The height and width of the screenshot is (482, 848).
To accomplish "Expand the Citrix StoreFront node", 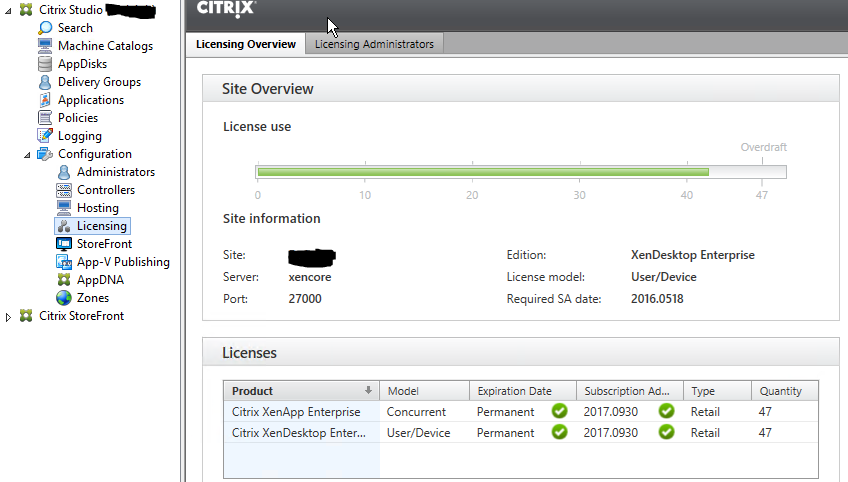I will click(9, 317).
